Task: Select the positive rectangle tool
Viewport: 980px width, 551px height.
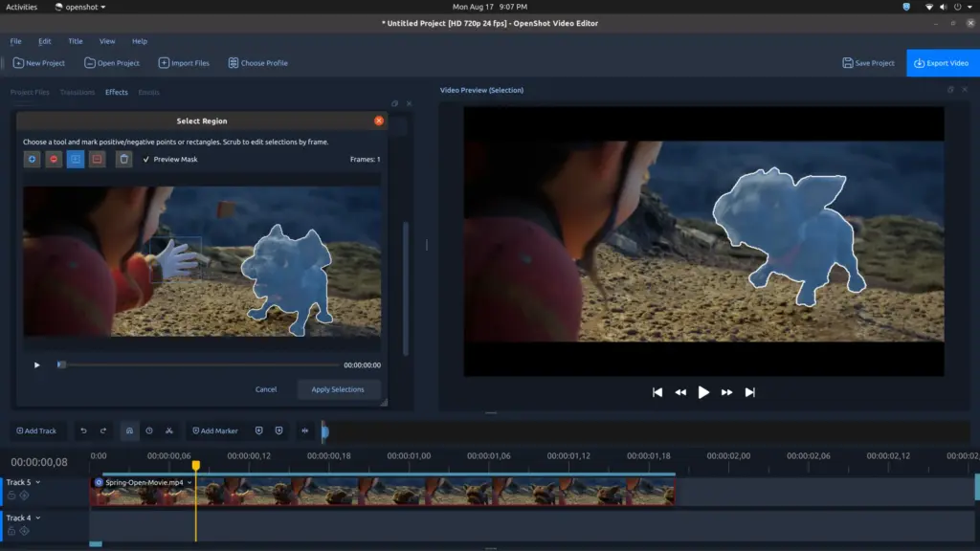Action: pos(76,160)
